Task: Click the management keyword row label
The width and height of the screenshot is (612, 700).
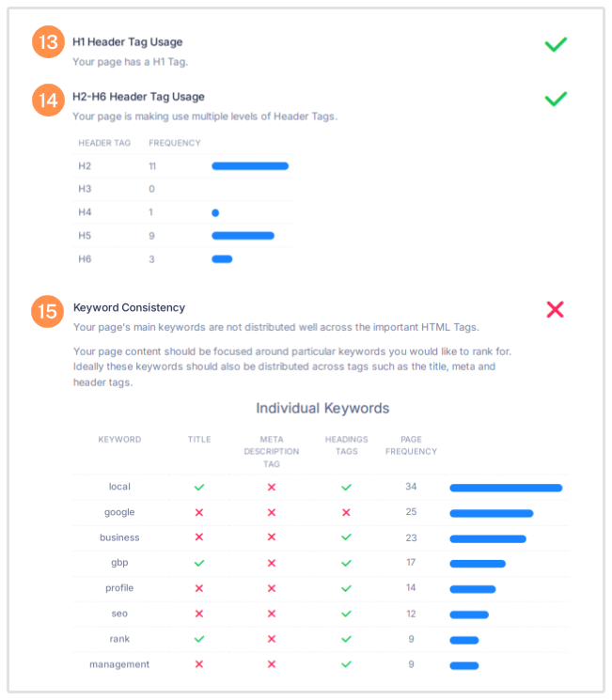Action: [x=119, y=664]
